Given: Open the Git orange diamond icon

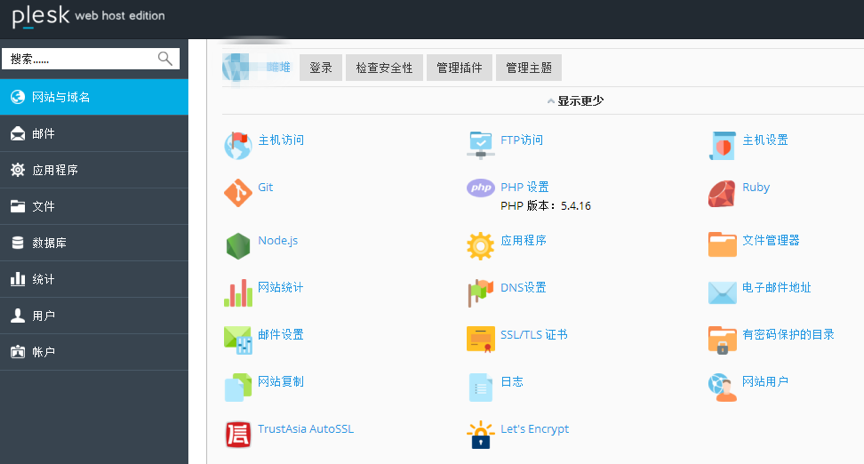Looking at the screenshot, I should (x=238, y=193).
